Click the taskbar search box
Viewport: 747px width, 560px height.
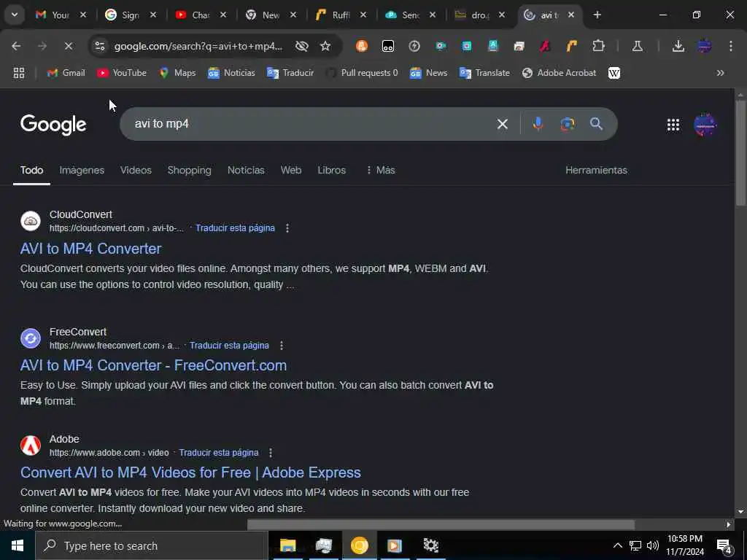pos(152,545)
